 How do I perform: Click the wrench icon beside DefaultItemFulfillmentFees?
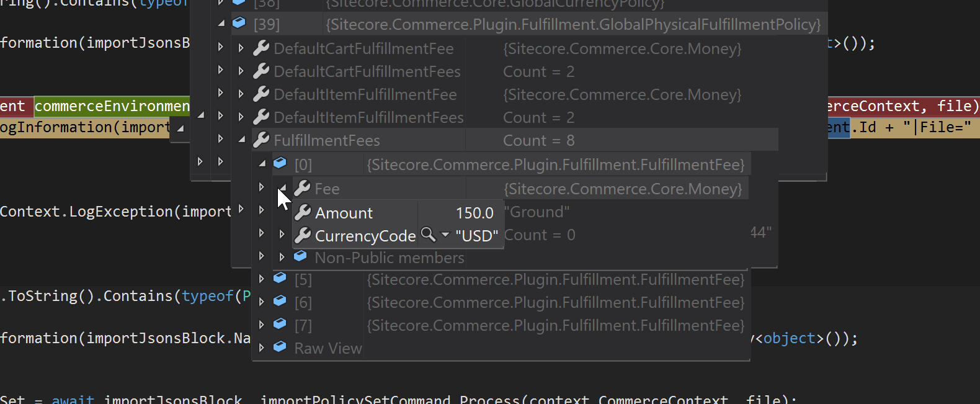pyautogui.click(x=261, y=117)
